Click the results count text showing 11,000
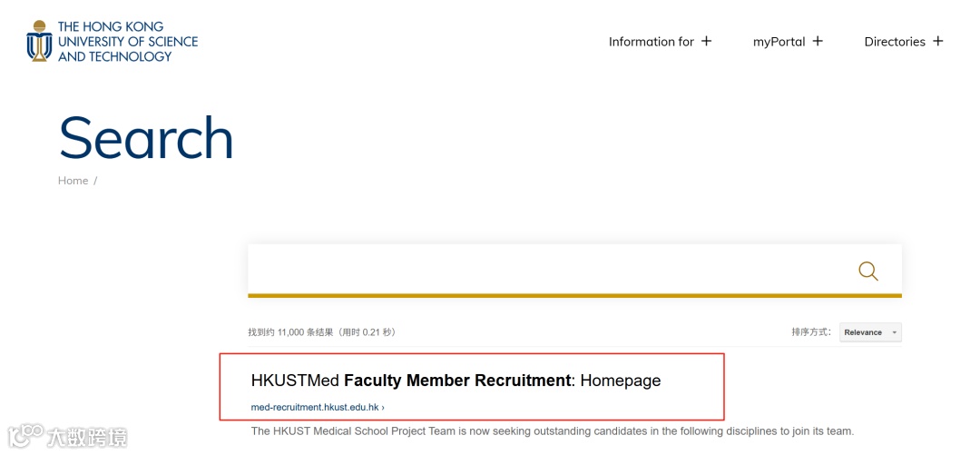 tap(321, 332)
